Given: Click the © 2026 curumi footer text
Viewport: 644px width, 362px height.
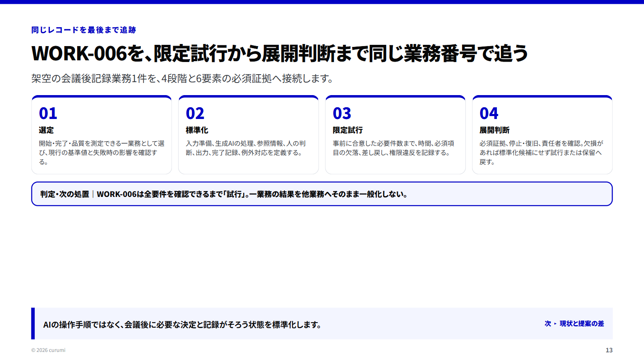Looking at the screenshot, I should pos(48,350).
